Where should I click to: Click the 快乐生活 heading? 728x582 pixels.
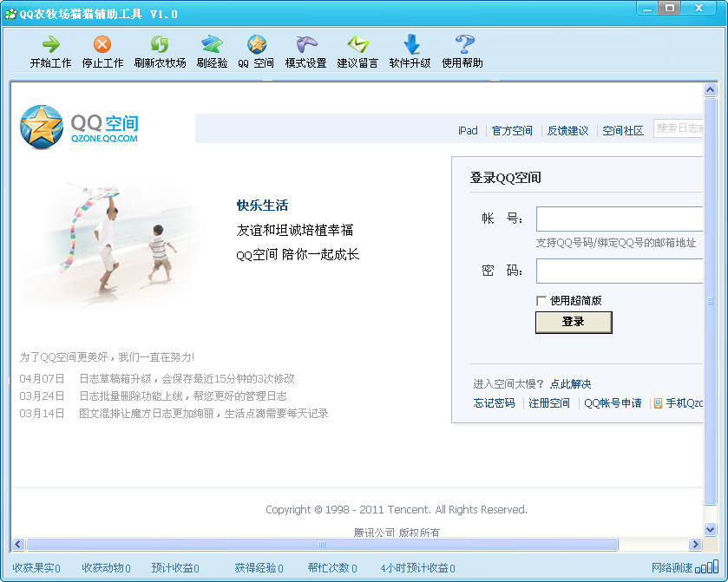click(262, 206)
